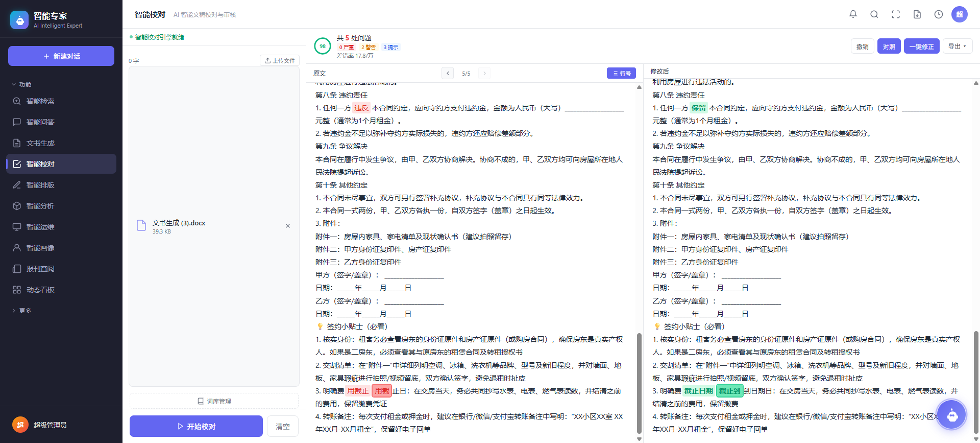Open the notifications bell icon
Image resolution: width=980 pixels, height=443 pixels.
[853, 14]
